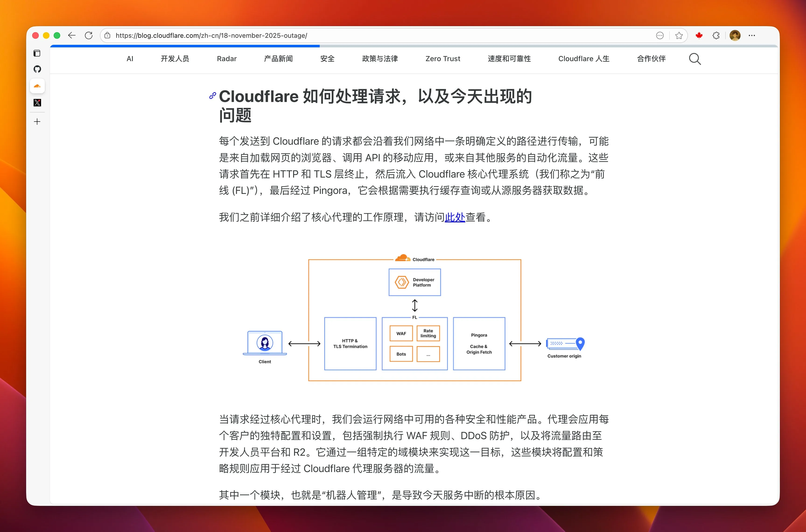Add new tab with plus icon
Viewport: 806px width, 532px height.
pos(37,122)
